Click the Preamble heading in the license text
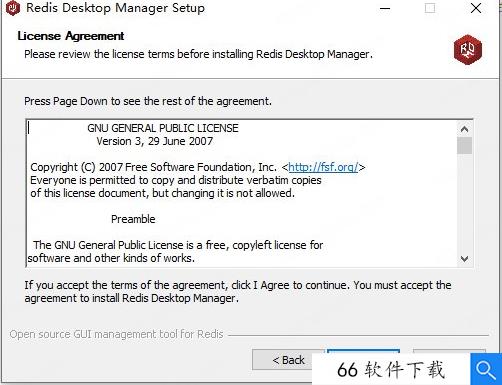Viewport: 502px width, 385px height. (x=133, y=219)
